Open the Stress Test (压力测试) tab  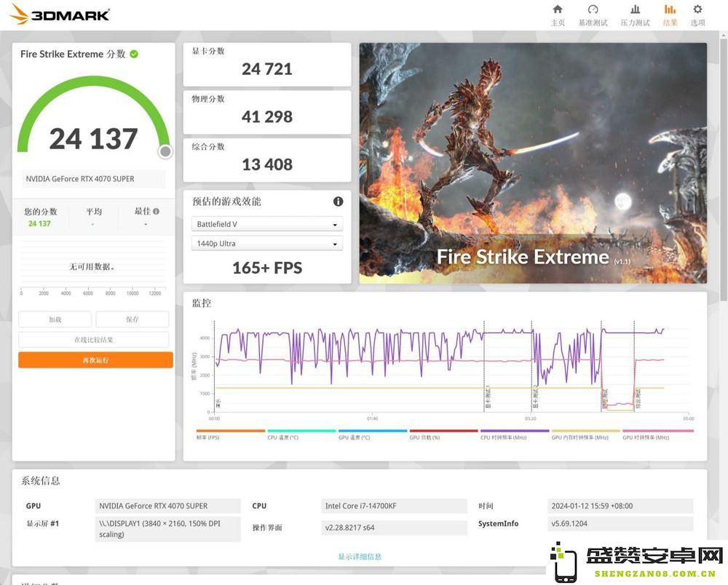635,15
